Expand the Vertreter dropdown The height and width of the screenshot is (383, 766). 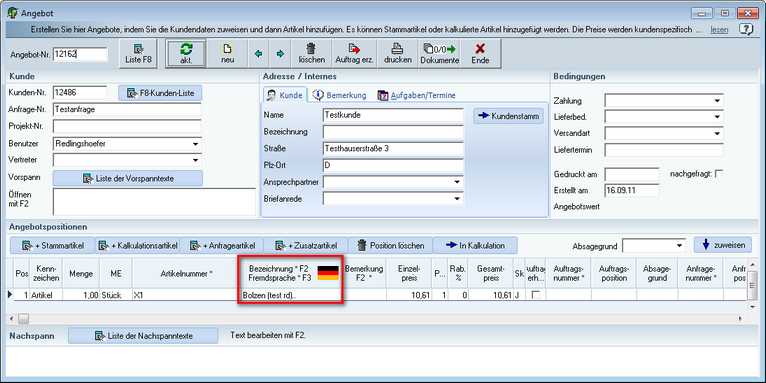pos(195,160)
